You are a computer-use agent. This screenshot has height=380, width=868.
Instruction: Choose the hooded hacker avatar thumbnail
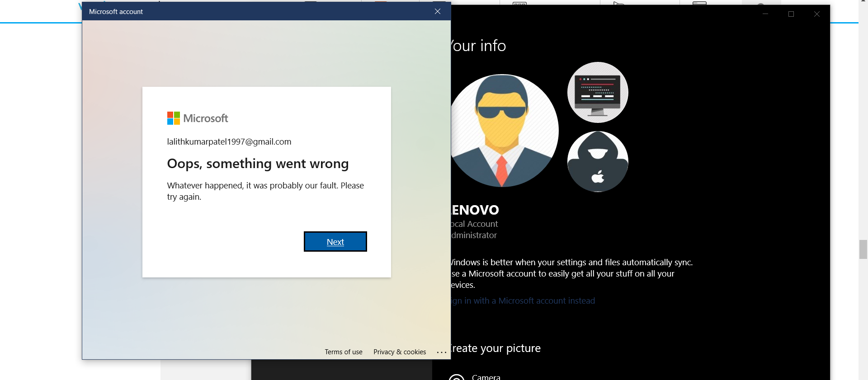(598, 161)
